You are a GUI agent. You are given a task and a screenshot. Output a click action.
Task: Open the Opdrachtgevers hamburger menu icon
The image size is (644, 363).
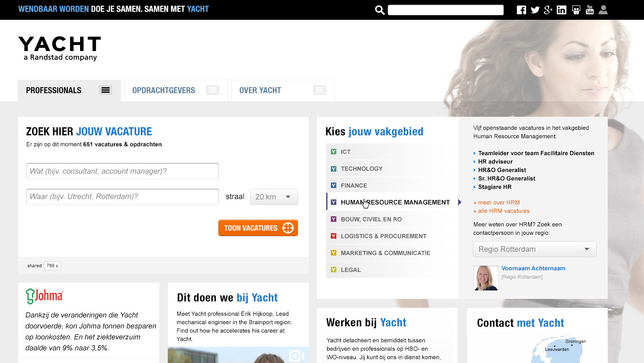point(212,90)
